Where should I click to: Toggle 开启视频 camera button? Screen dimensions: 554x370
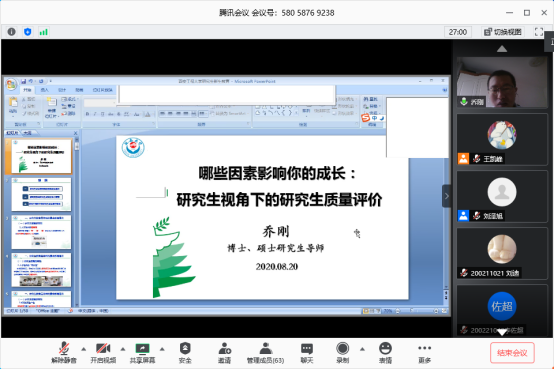point(103,353)
